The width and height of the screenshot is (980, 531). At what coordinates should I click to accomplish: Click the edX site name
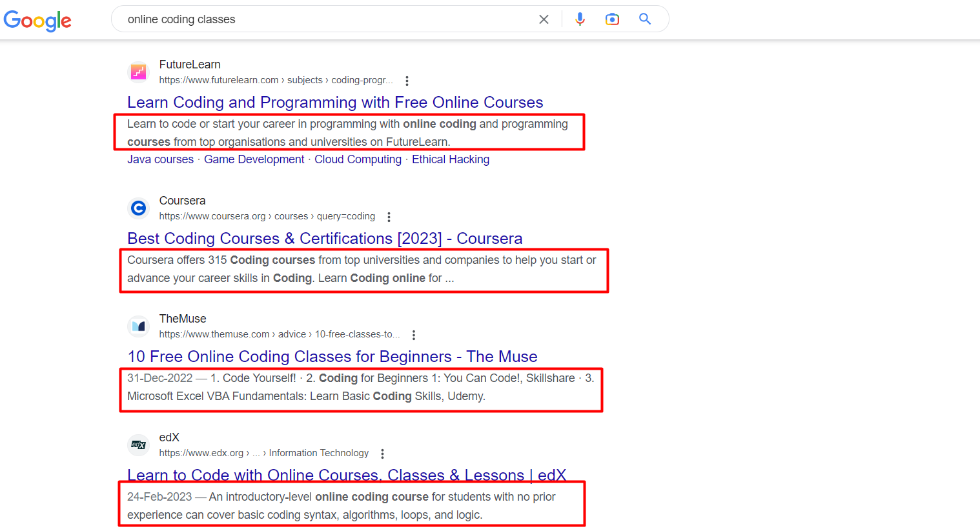(x=169, y=437)
